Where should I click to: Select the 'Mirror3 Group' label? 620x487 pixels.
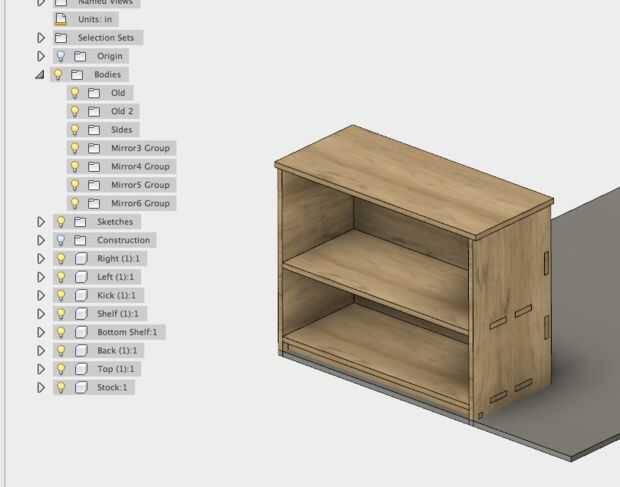point(140,148)
